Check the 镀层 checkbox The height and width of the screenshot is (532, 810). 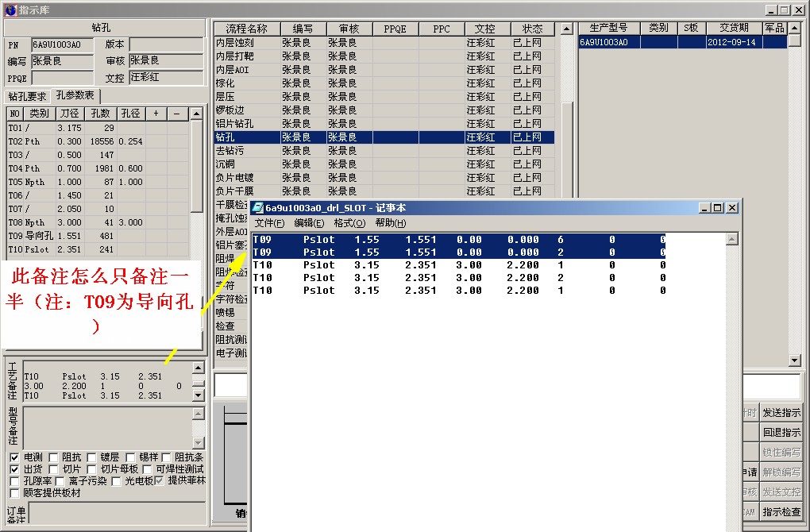pyautogui.click(x=91, y=457)
